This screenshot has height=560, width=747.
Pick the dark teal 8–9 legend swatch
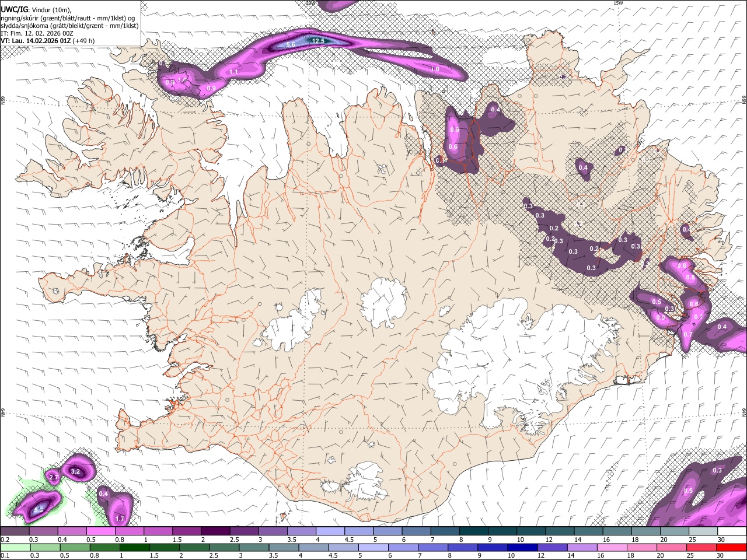click(x=474, y=531)
